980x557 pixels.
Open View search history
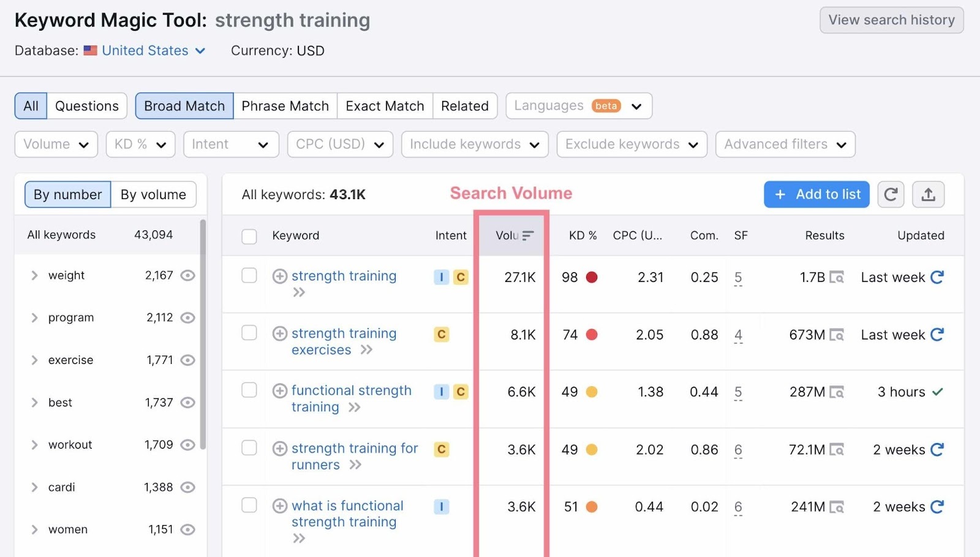pos(891,20)
